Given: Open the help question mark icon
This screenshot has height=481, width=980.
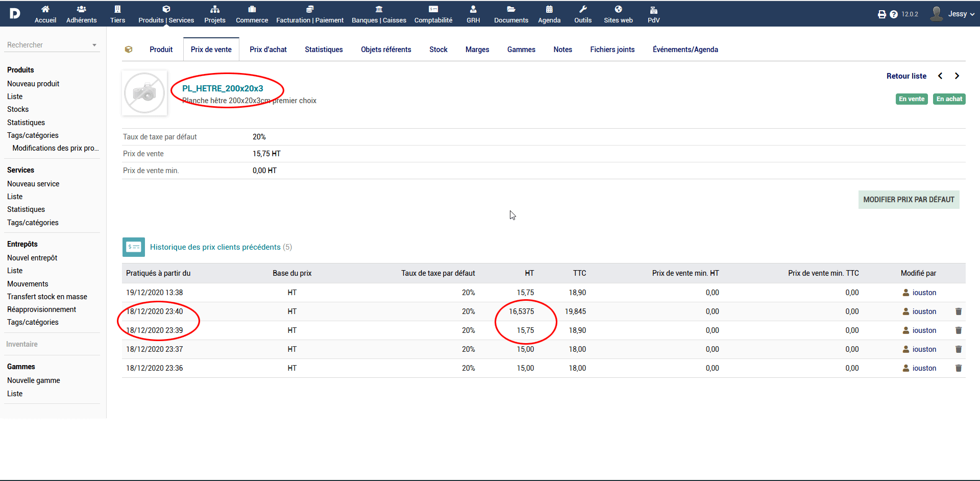Looking at the screenshot, I should coord(893,14).
